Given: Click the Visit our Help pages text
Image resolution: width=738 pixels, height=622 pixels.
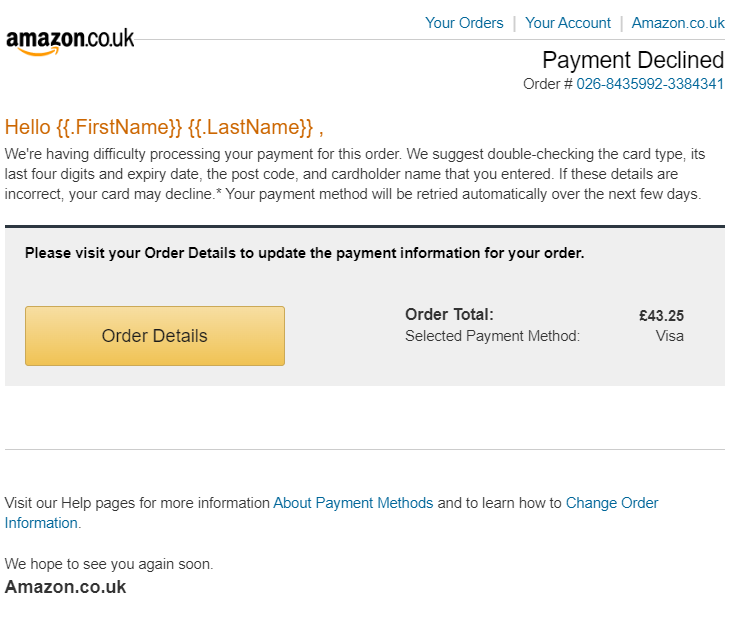Looking at the screenshot, I should (x=137, y=503).
